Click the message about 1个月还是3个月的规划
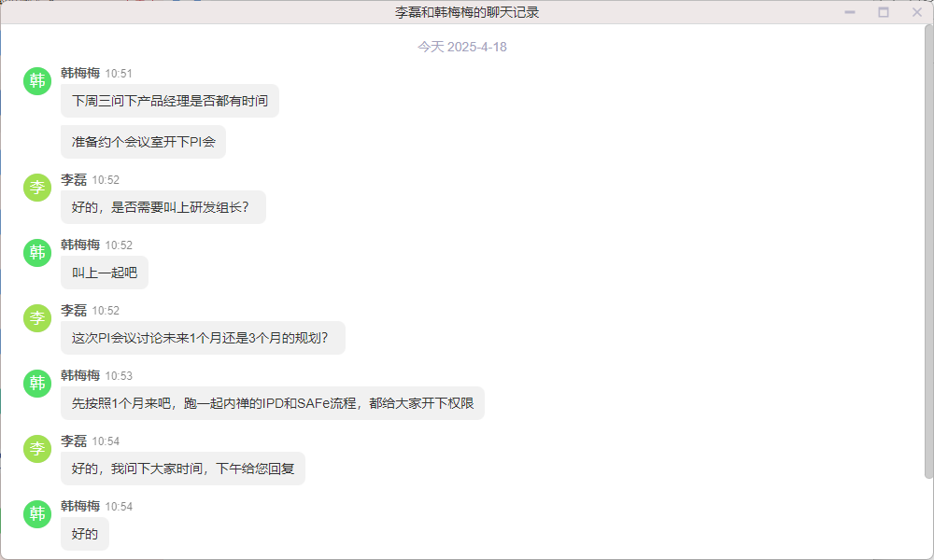Viewport: 934px width, 560px height. point(203,338)
